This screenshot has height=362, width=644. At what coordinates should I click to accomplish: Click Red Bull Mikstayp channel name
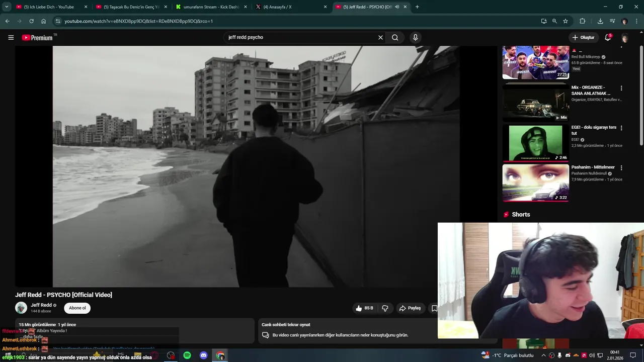pos(586,57)
